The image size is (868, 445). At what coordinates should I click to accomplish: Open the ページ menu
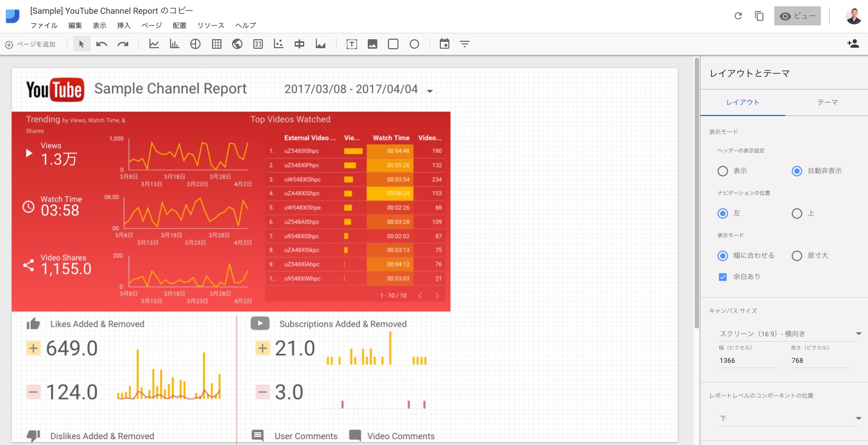point(152,25)
